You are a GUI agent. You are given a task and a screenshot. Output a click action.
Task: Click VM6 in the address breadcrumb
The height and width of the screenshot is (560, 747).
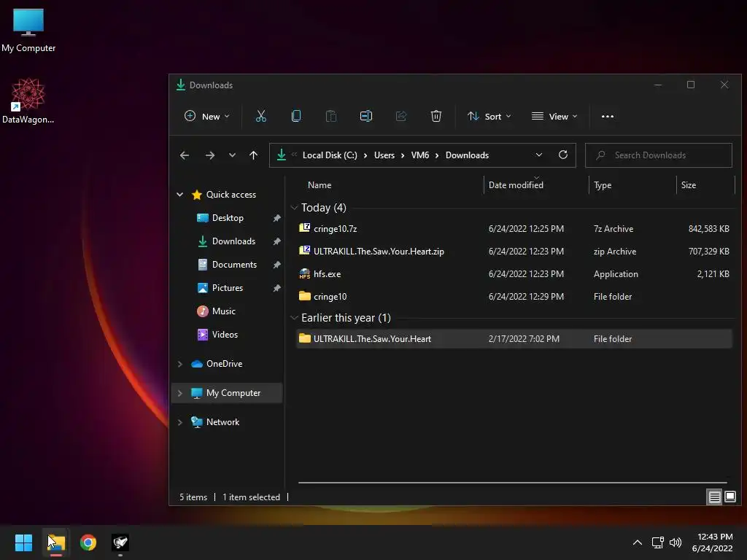click(x=419, y=155)
